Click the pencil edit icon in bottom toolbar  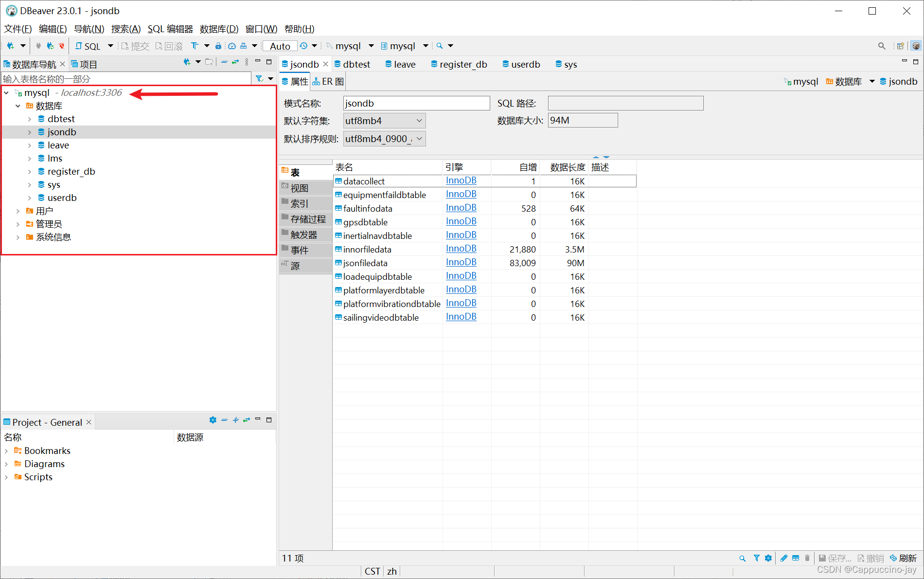coord(784,558)
